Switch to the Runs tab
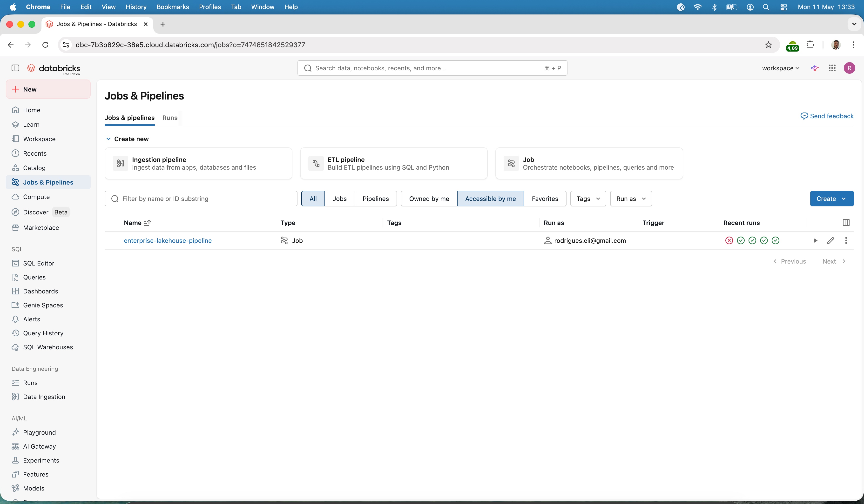This screenshot has height=504, width=864. click(170, 118)
